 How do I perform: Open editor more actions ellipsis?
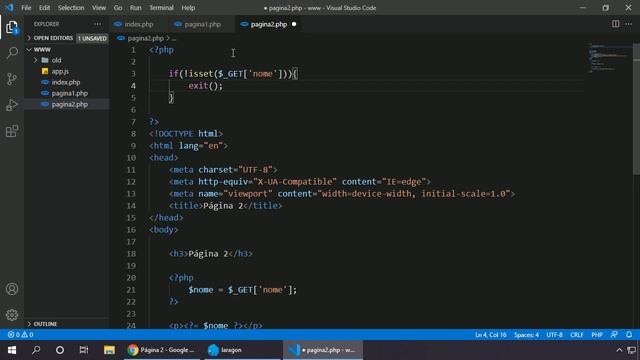coord(629,24)
